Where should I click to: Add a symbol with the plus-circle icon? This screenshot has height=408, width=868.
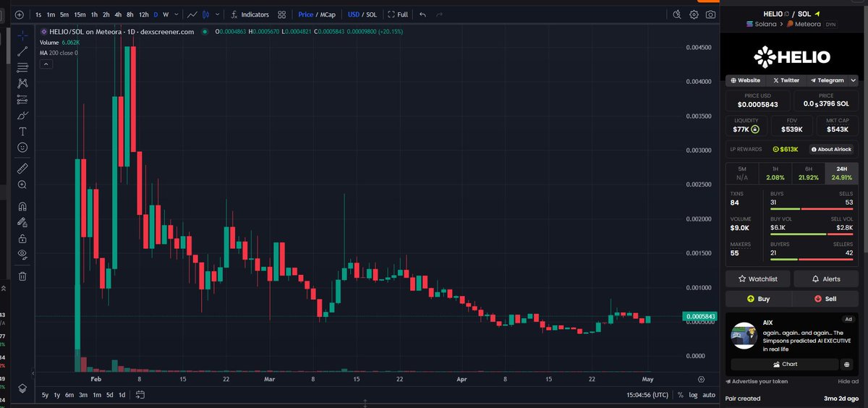point(20,14)
